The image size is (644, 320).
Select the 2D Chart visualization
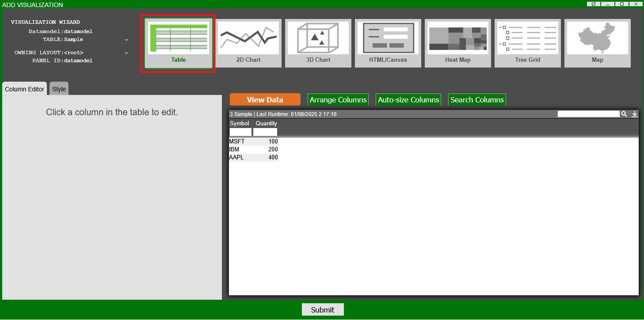248,43
